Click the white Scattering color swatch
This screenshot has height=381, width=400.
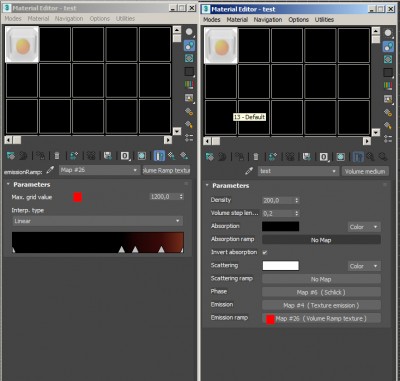(281, 266)
